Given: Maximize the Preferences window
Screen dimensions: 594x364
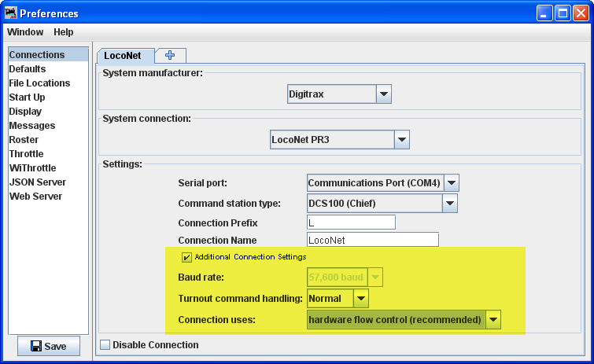Looking at the screenshot, I should point(563,13).
